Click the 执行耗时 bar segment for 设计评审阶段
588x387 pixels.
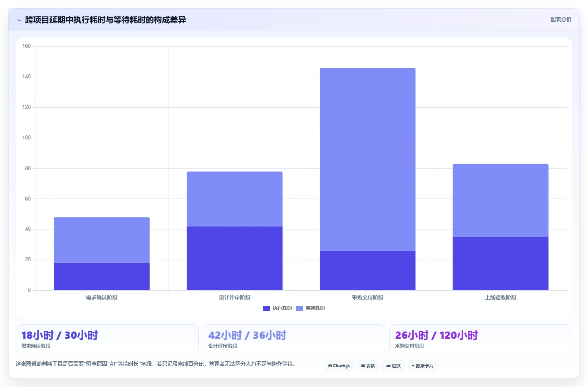[x=234, y=258]
